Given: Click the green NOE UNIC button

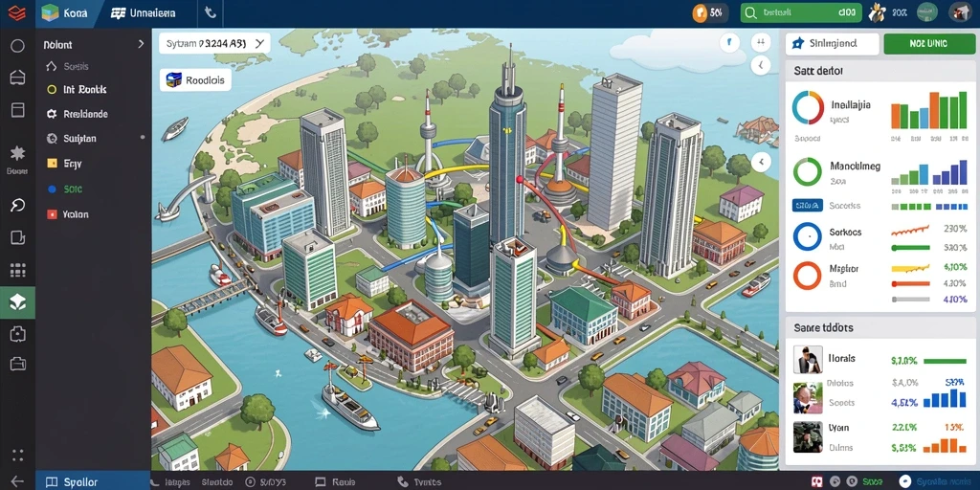Looking at the screenshot, I should (x=928, y=44).
